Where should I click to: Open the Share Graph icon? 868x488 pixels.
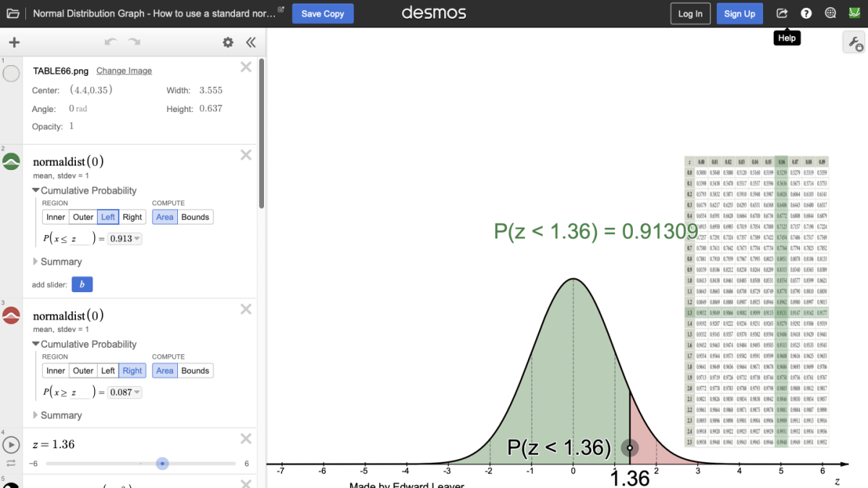782,14
